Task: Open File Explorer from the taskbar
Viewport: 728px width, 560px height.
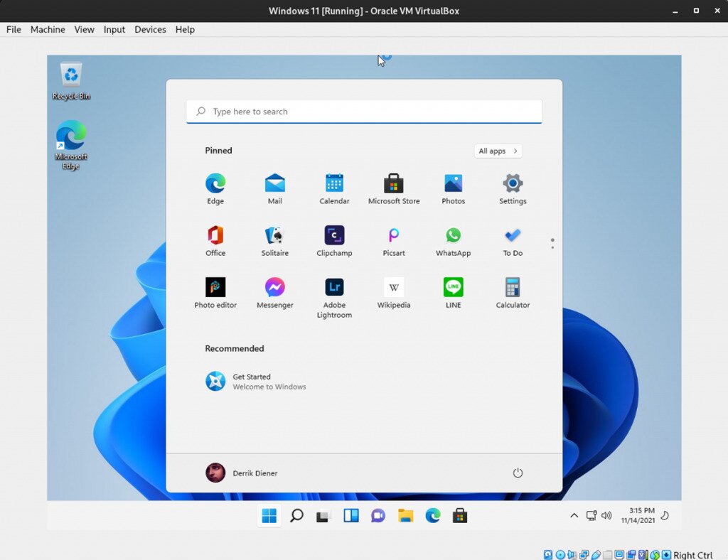Action: pyautogui.click(x=405, y=515)
